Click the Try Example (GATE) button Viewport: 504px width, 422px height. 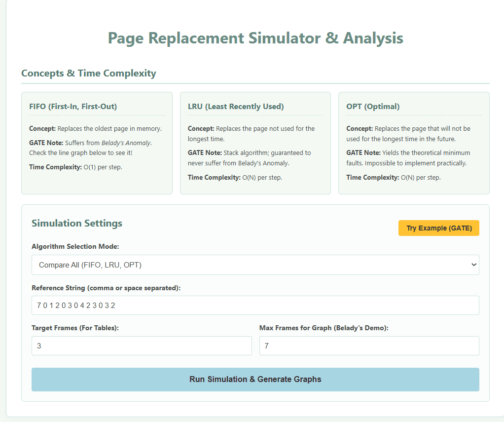click(x=438, y=228)
